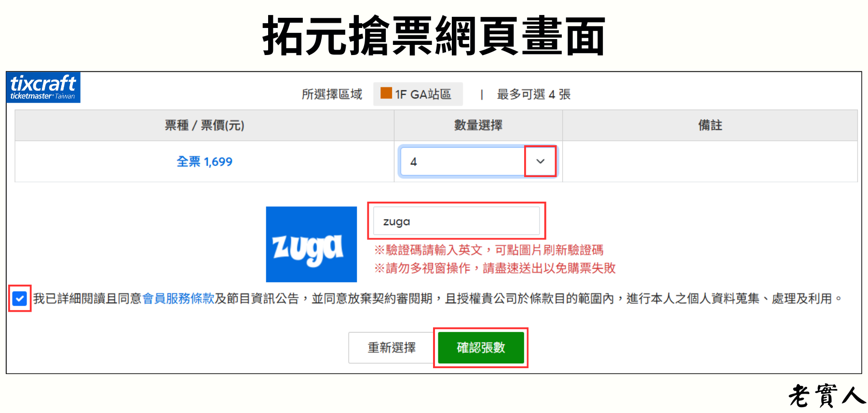The width and height of the screenshot is (868, 413).
Task: Open the 會員服務條款 link
Action: pyautogui.click(x=178, y=299)
